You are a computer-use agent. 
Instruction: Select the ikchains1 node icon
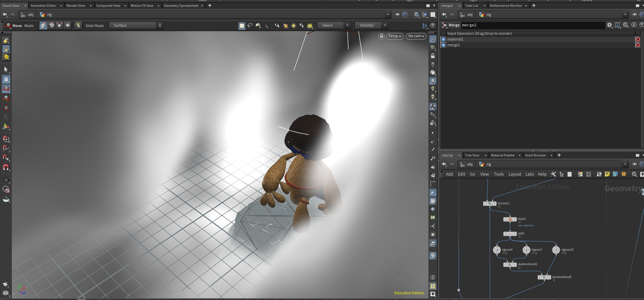coord(490,204)
